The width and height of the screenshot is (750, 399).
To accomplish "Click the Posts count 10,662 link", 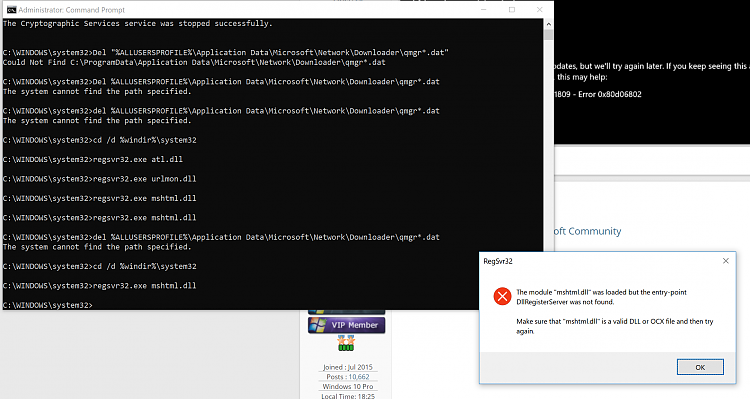I will tap(359, 377).
